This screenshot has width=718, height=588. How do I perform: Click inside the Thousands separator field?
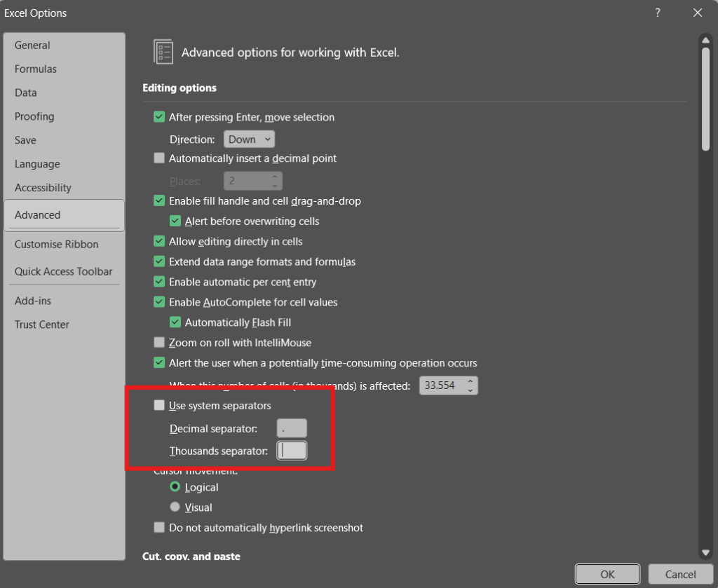point(292,451)
